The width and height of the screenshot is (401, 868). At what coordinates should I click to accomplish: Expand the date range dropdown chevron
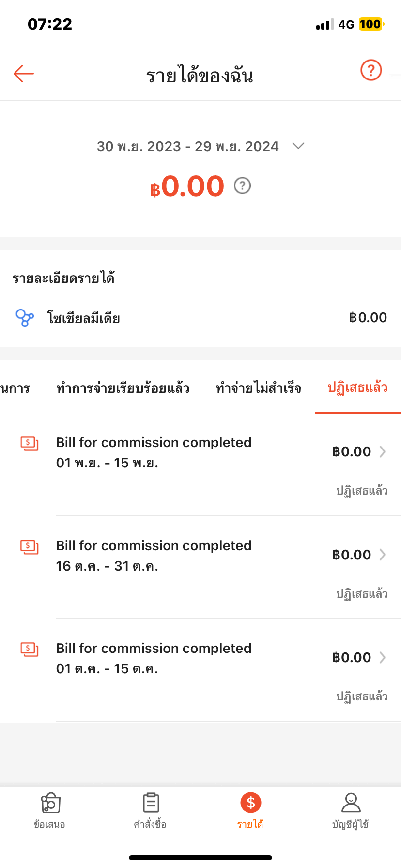(298, 146)
